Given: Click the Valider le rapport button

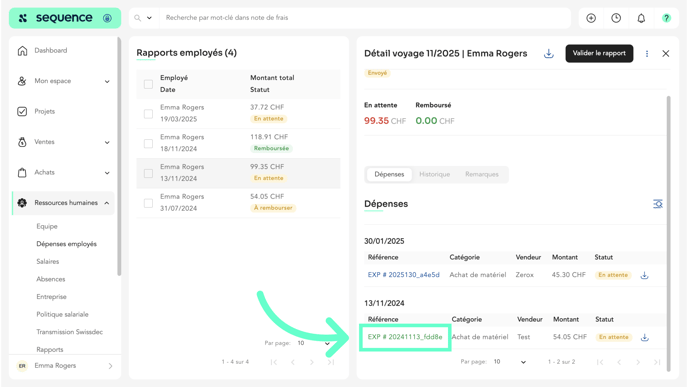Looking at the screenshot, I should click(x=599, y=54).
